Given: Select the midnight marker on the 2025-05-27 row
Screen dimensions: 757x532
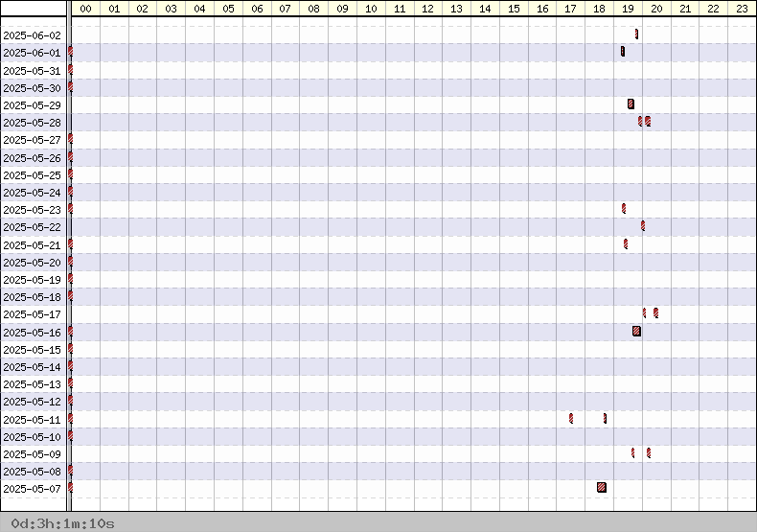Looking at the screenshot, I should 71,139.
